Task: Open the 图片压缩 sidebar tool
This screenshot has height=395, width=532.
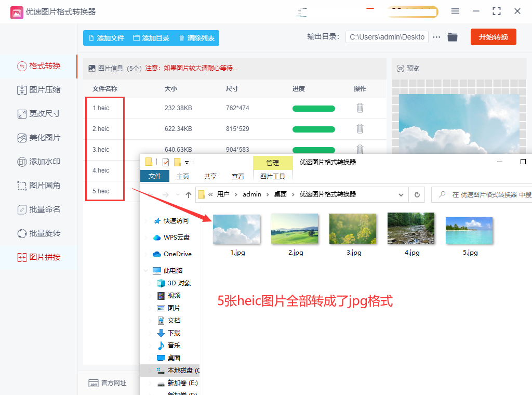Action: coord(39,90)
